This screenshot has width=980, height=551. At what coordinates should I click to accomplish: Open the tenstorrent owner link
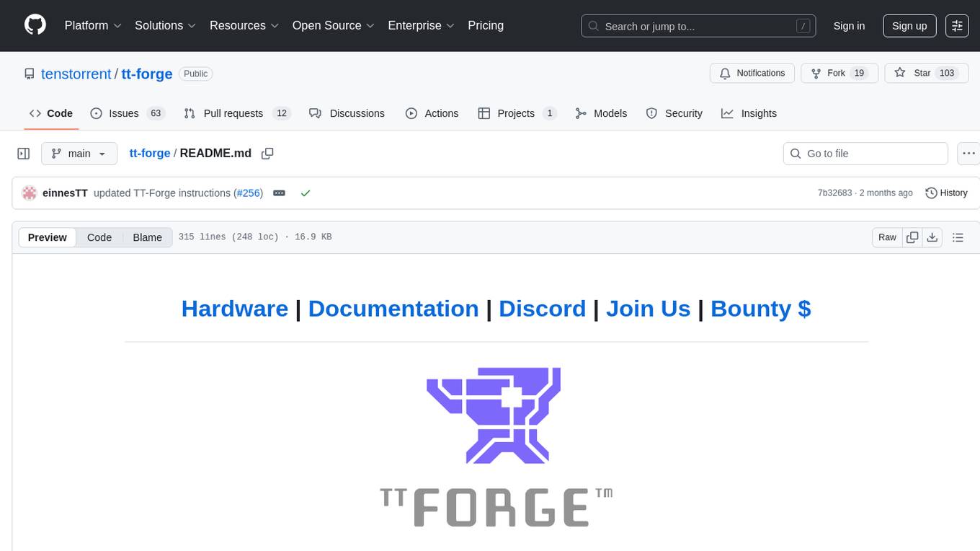[76, 74]
